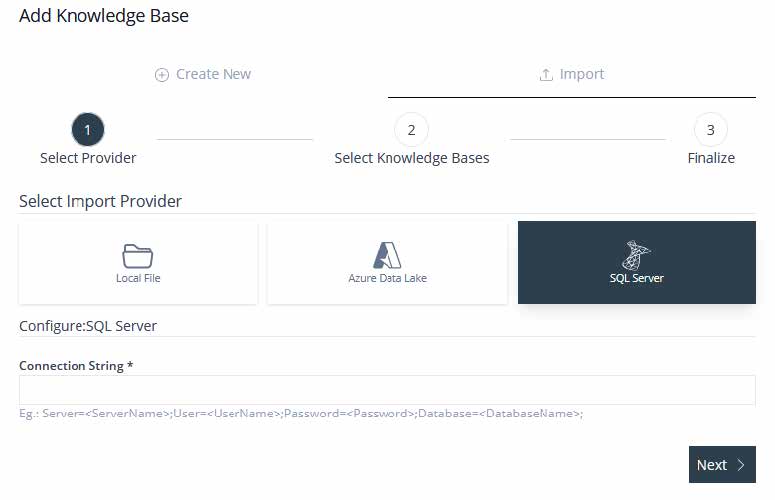Click the Select Knowledge Bases step label
This screenshot has height=500, width=775.
(x=412, y=158)
